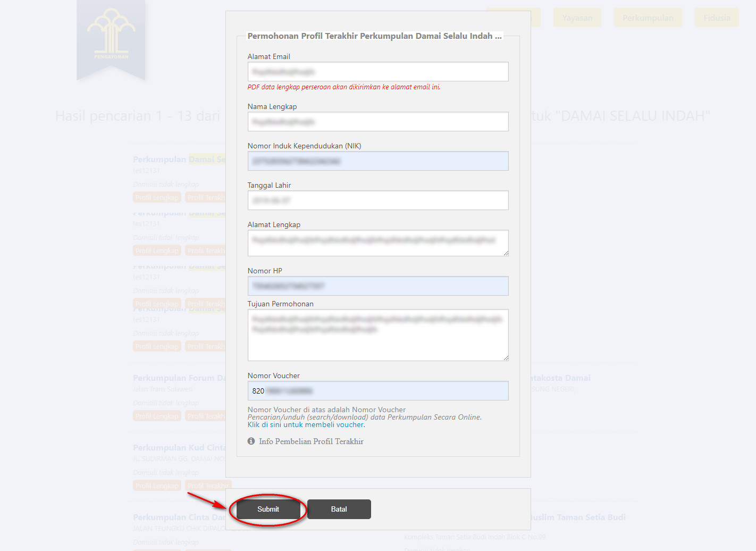Click the resize handle of Alamat Lengkap box

(x=506, y=253)
